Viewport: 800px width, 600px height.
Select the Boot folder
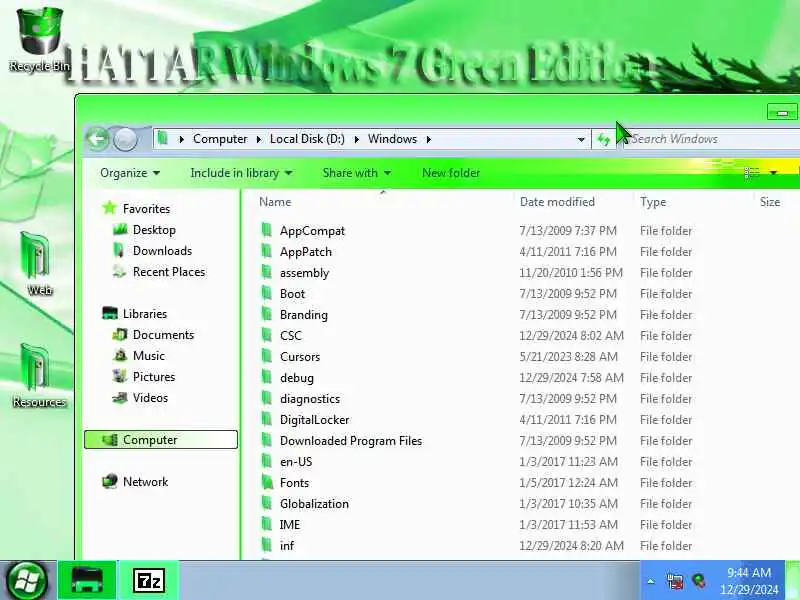(292, 294)
